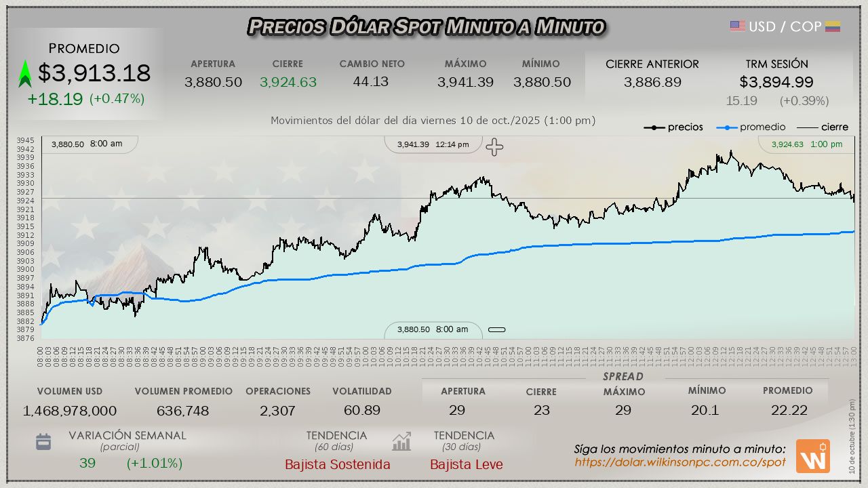Screen dimensions: 868x488
Task: Open the dolar.wilkinsonpc.com.co/spot link
Action: pos(680,462)
